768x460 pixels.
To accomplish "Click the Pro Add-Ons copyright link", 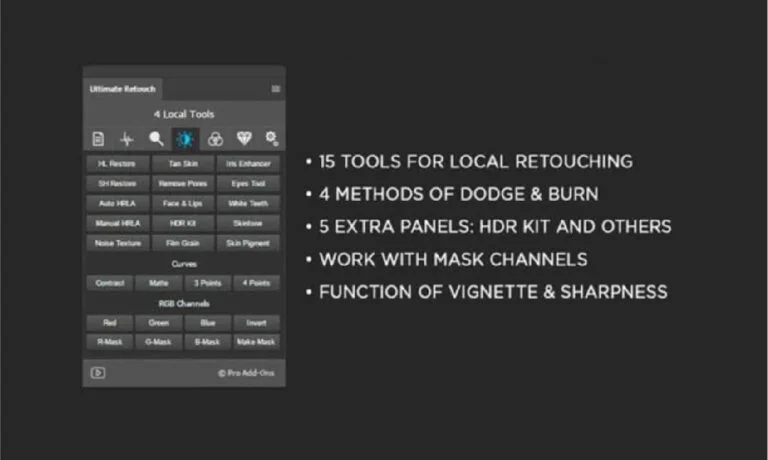I will [246, 373].
